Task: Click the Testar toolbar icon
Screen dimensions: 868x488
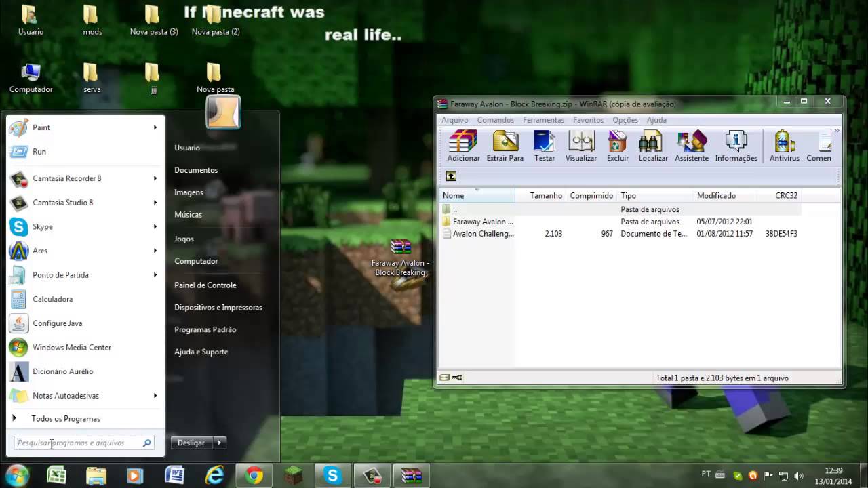Action: tap(545, 146)
